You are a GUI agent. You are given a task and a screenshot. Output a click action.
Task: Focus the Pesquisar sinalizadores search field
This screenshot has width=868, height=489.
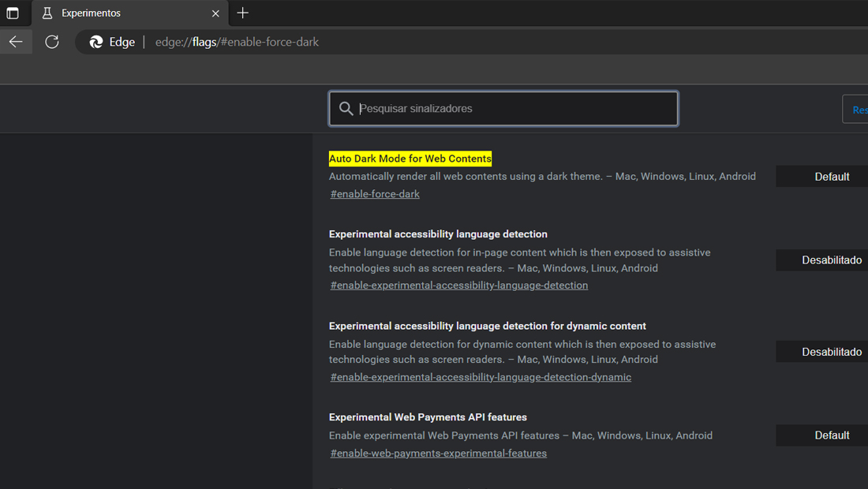[503, 108]
